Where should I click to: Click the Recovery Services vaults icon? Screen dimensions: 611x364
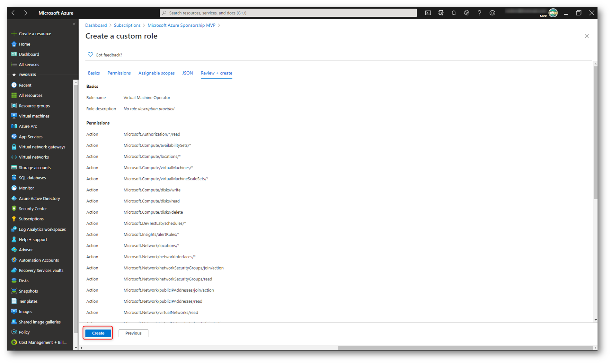14,270
